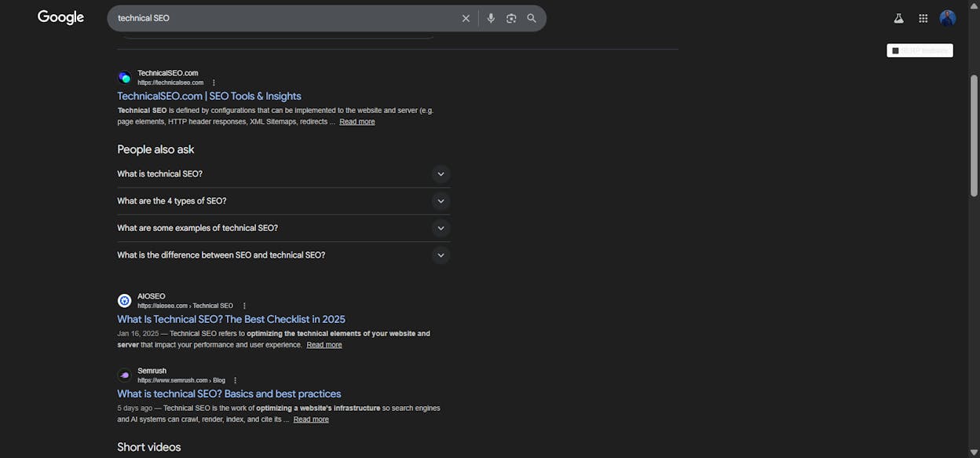Screen dimensions: 980x458
Task: Click the "Semrush" site name
Action: (x=152, y=371)
